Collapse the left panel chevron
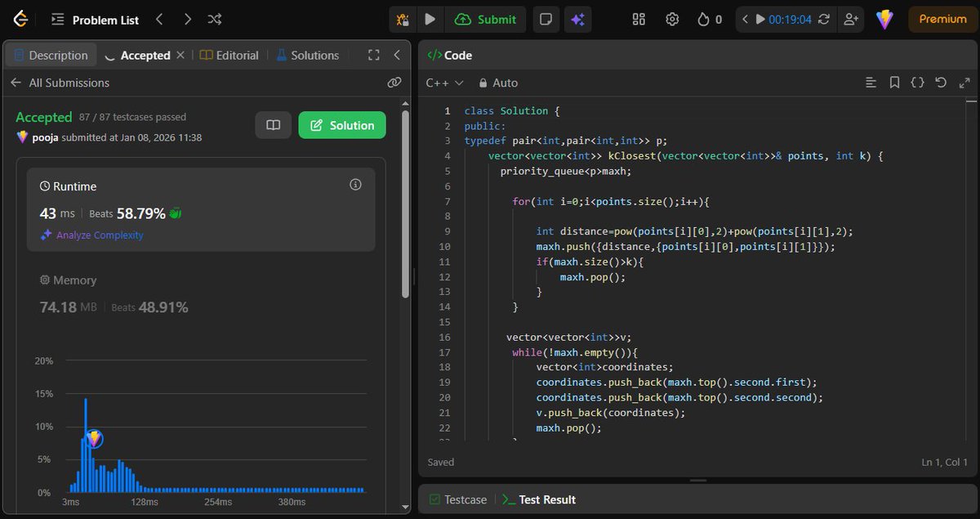 tap(397, 55)
